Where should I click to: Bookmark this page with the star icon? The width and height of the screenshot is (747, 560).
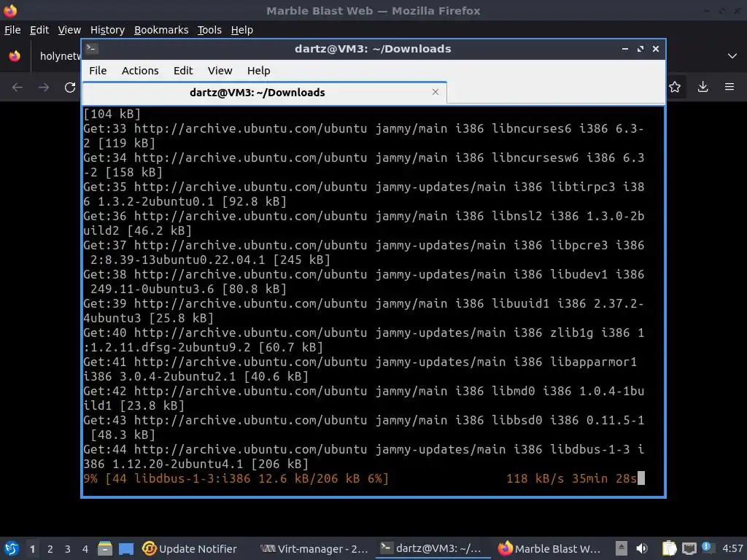tap(675, 87)
